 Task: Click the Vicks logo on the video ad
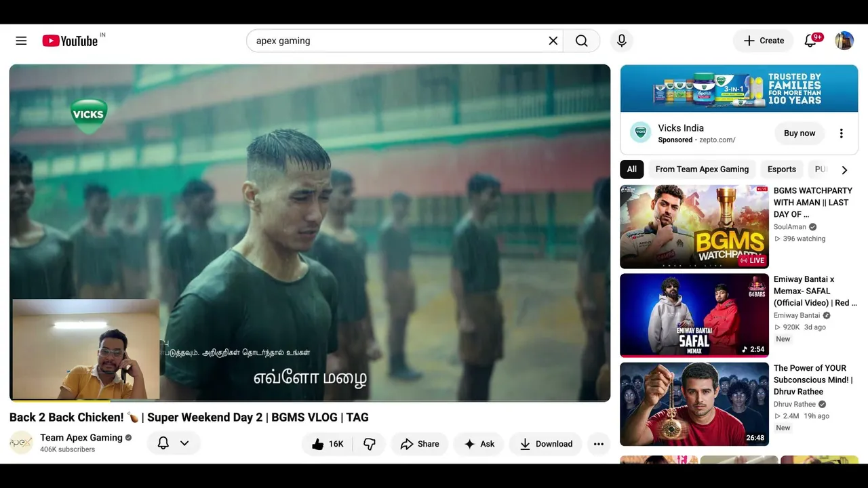[89, 115]
